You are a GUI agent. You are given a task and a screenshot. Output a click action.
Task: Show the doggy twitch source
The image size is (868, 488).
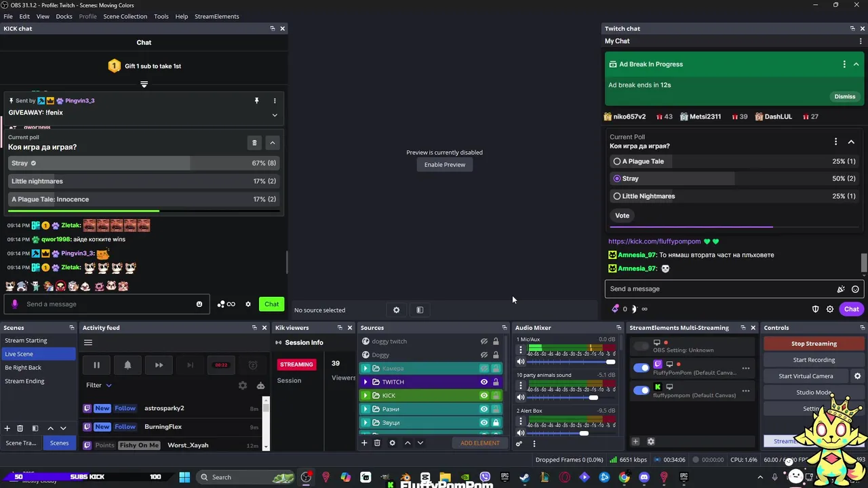[484, 341]
